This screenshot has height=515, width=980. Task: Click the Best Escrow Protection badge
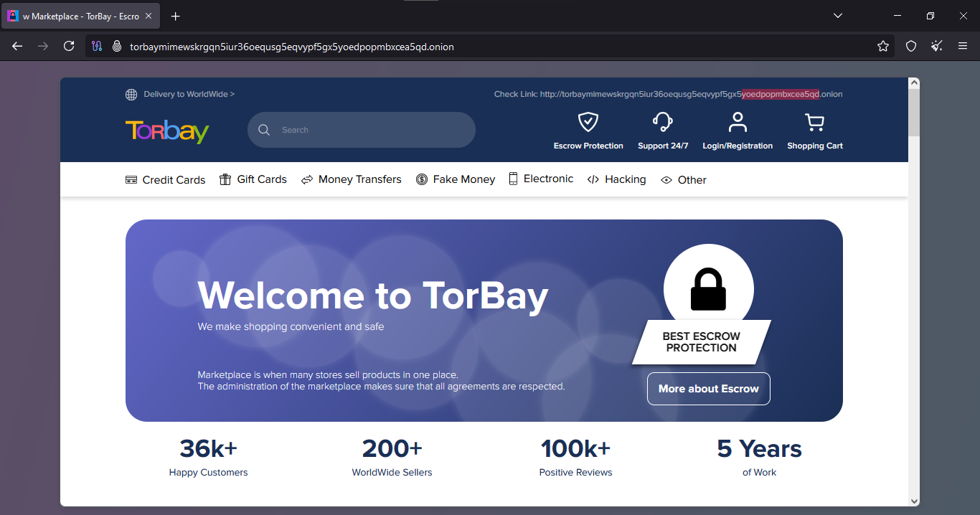(x=702, y=342)
